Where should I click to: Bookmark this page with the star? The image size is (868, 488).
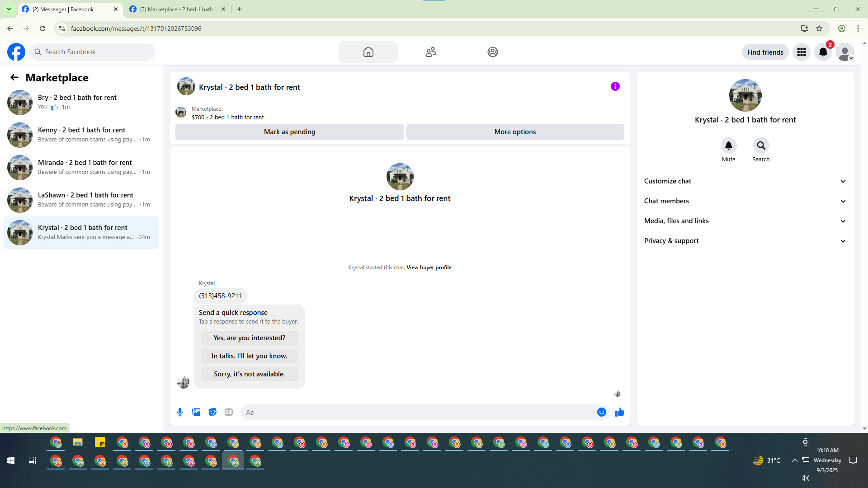(x=819, y=28)
